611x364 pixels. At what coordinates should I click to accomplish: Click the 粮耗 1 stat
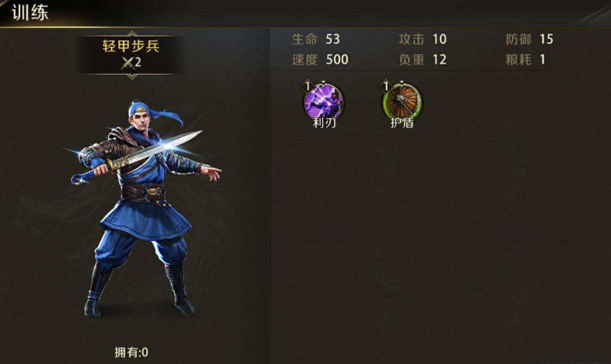[525, 60]
